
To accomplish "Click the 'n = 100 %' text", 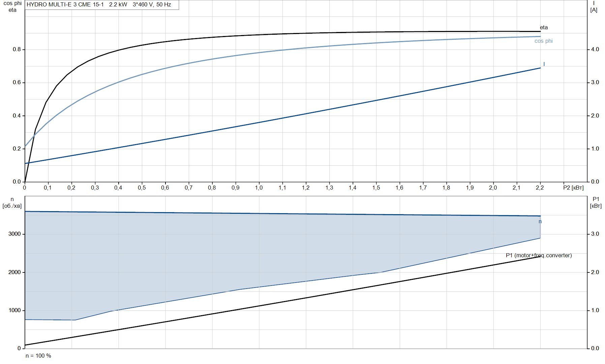I will click(x=38, y=356).
